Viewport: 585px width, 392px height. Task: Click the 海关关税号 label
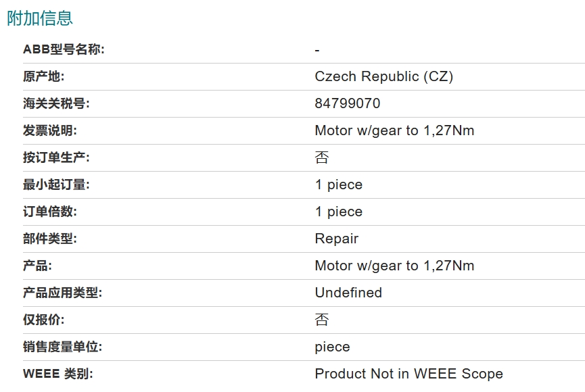[x=56, y=103]
